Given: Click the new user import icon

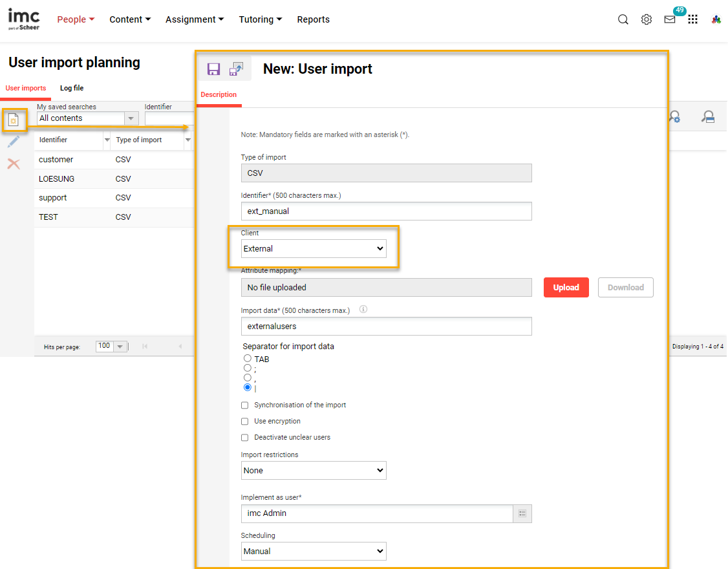Looking at the screenshot, I should click(14, 120).
